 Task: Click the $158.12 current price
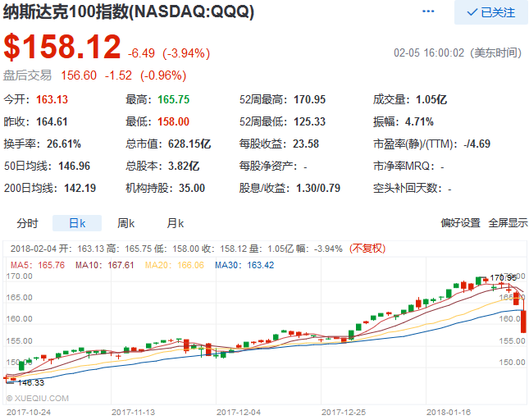coord(62,47)
